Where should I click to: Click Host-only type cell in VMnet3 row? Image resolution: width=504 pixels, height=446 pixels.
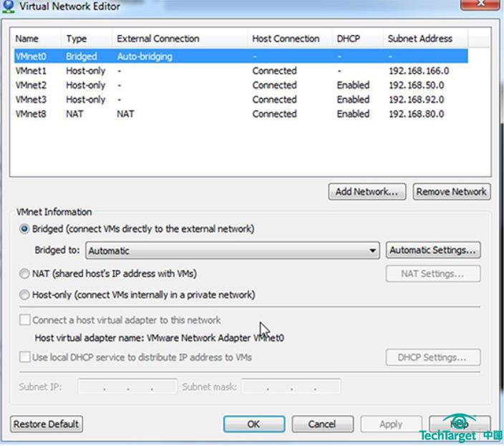point(85,100)
